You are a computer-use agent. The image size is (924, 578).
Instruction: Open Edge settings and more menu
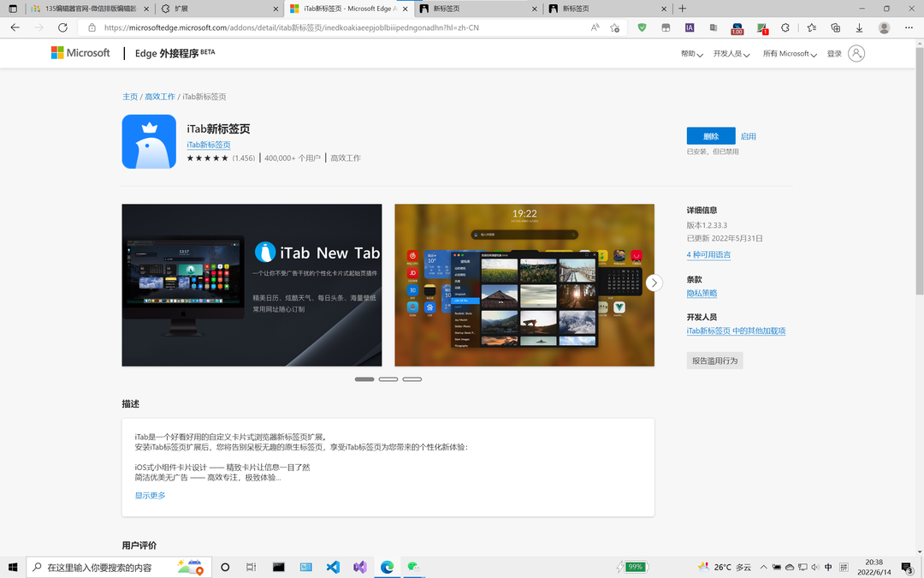point(908,27)
